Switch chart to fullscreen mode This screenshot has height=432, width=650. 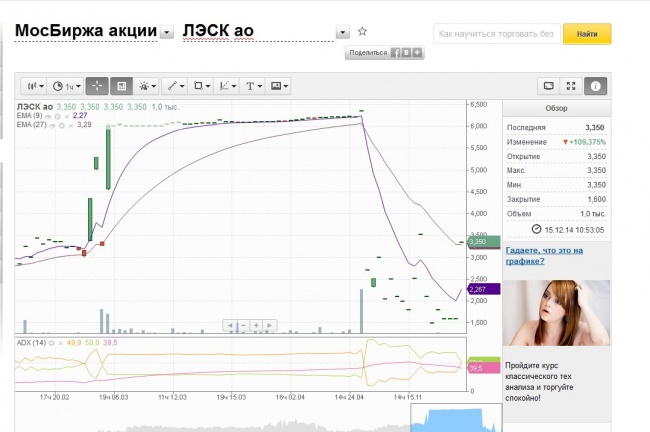click(x=571, y=86)
